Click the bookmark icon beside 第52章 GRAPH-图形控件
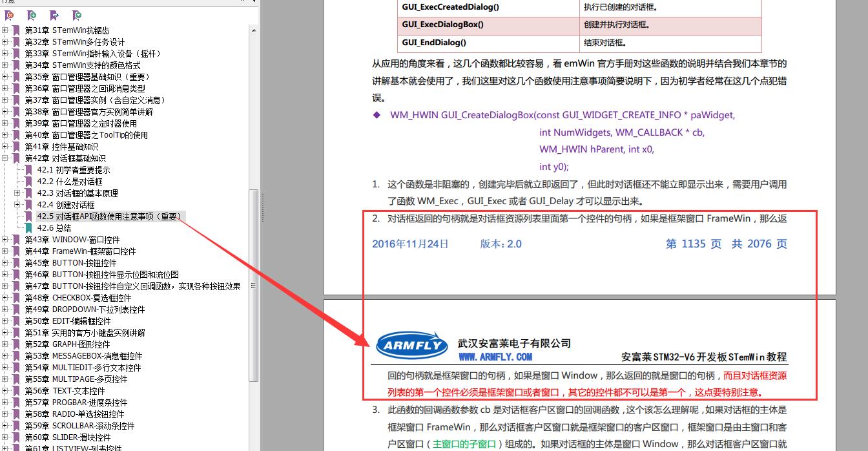 click(x=16, y=344)
